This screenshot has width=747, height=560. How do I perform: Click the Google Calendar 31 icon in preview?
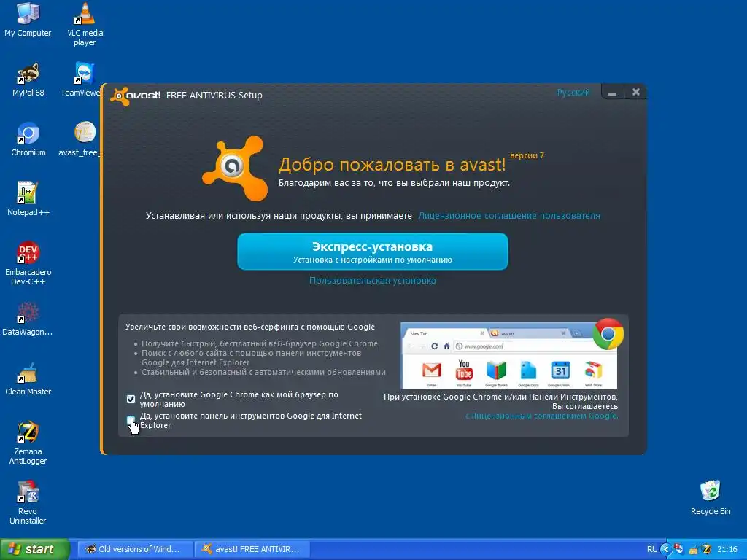point(561,370)
